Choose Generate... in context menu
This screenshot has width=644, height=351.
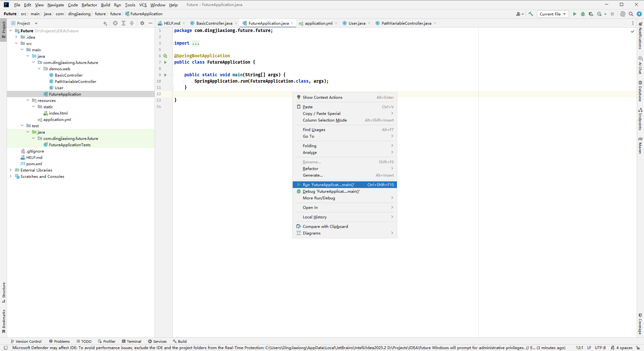click(x=345, y=175)
